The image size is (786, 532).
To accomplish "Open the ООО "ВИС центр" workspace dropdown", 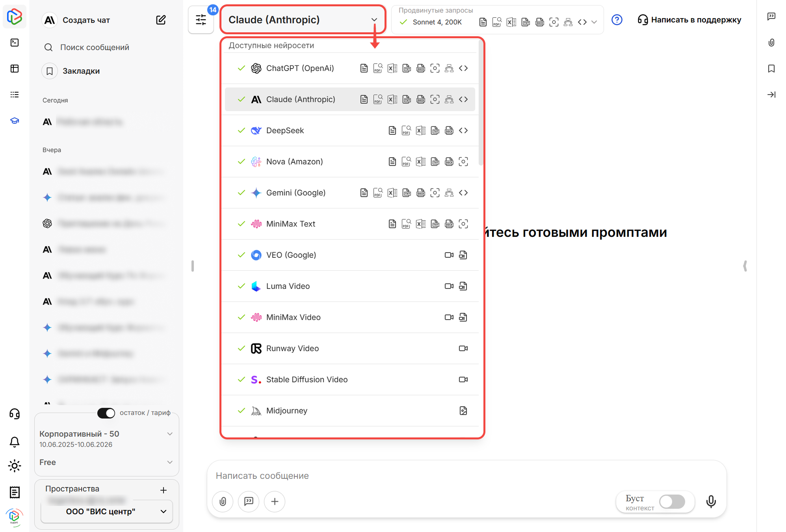I will [x=107, y=512].
